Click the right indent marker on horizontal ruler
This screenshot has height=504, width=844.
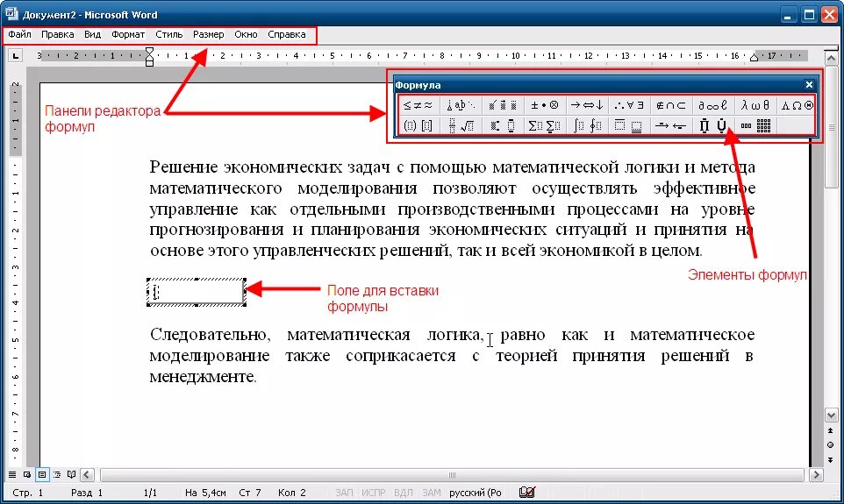[x=755, y=57]
